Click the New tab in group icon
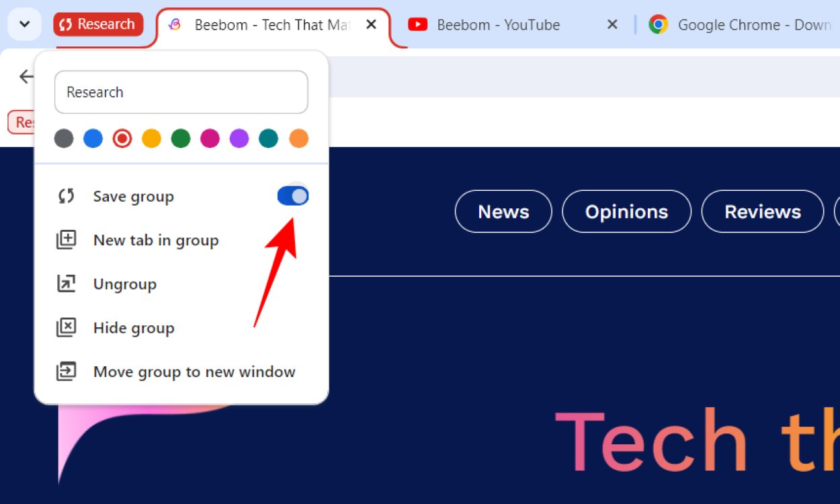The image size is (840, 504). (x=66, y=240)
